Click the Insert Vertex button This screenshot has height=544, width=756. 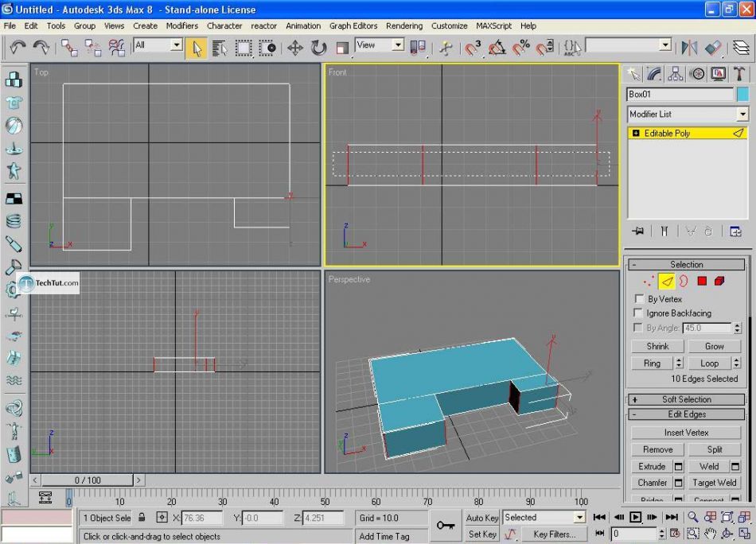pyautogui.click(x=686, y=433)
